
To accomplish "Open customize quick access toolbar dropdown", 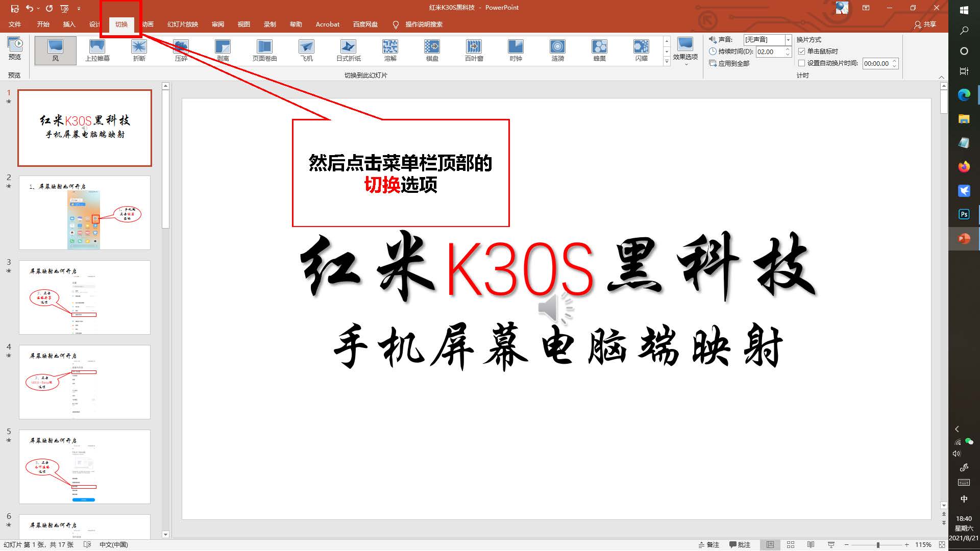I will (79, 8).
